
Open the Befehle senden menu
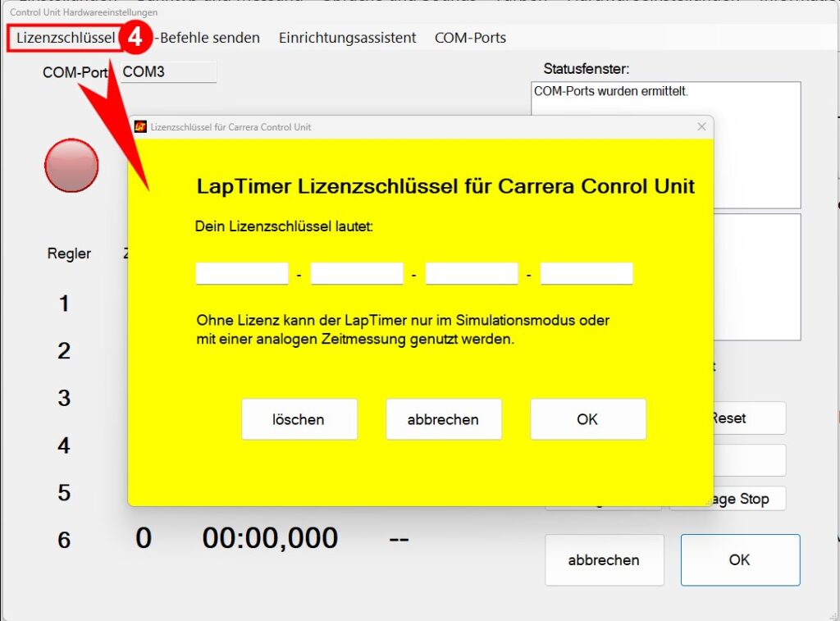click(210, 38)
